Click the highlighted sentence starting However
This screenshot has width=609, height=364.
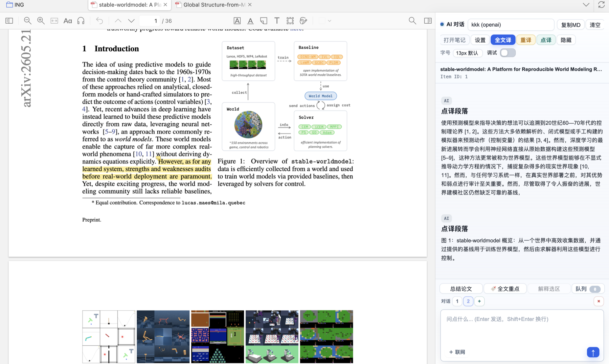tap(147, 169)
